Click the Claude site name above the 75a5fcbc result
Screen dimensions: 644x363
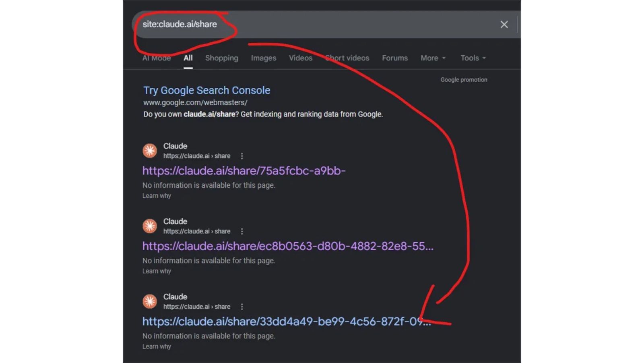(x=175, y=146)
